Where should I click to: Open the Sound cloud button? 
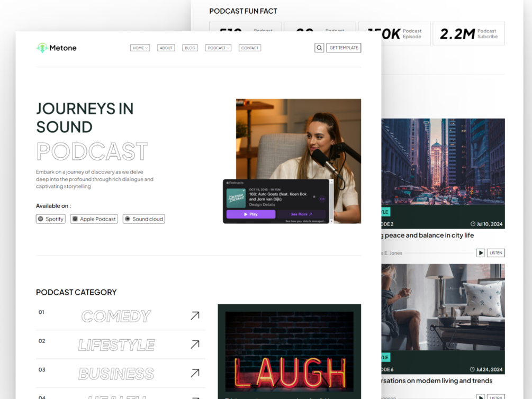click(144, 219)
